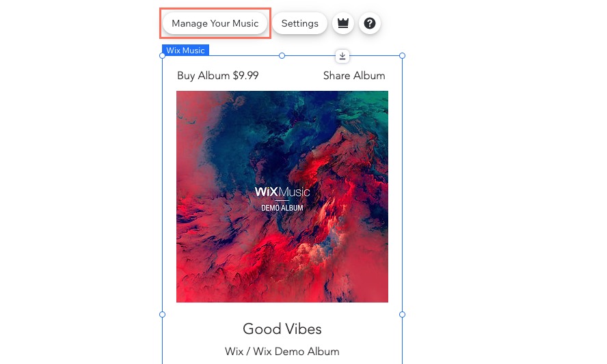Click the stretch download-arrow icon on widget border
Screen dimensions: 607x364
point(342,56)
